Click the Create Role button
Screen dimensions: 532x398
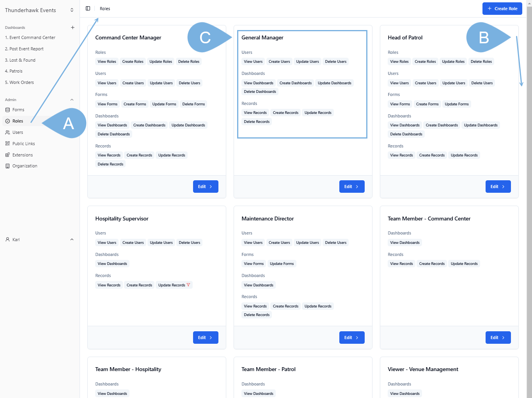pyautogui.click(x=502, y=9)
